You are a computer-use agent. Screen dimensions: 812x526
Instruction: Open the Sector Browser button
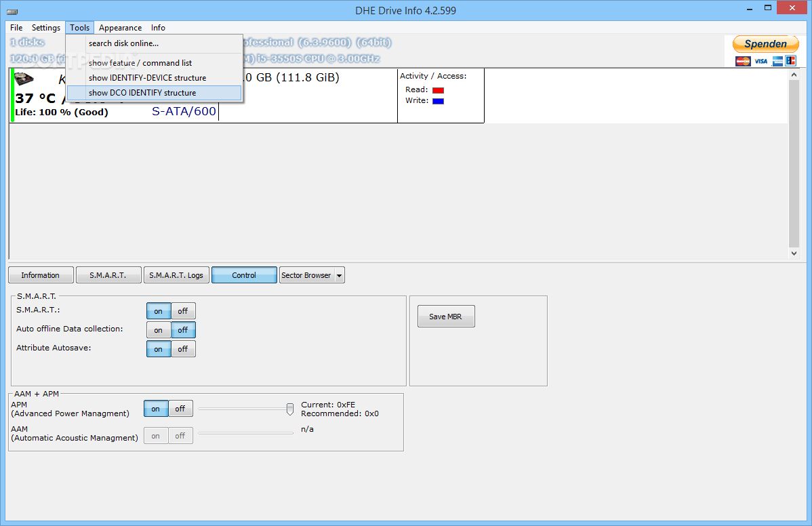click(x=306, y=275)
